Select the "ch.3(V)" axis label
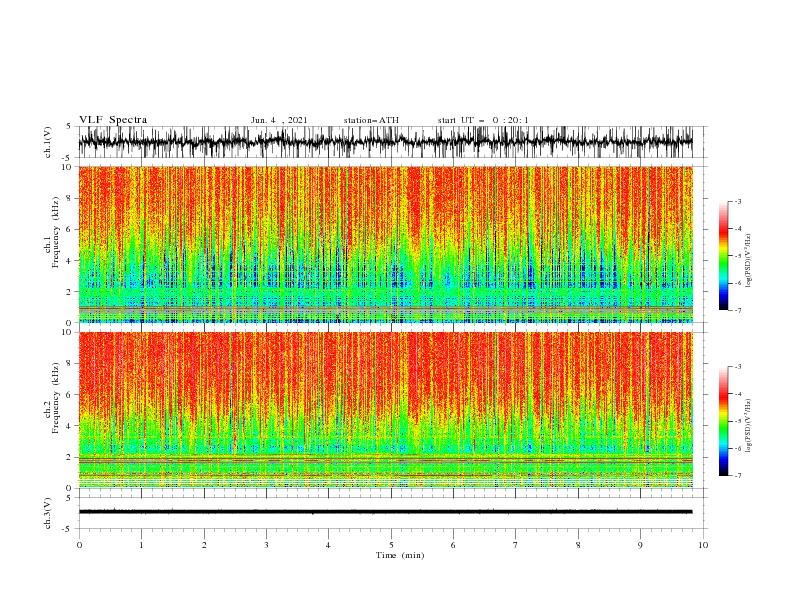The image size is (792, 612). [x=48, y=513]
